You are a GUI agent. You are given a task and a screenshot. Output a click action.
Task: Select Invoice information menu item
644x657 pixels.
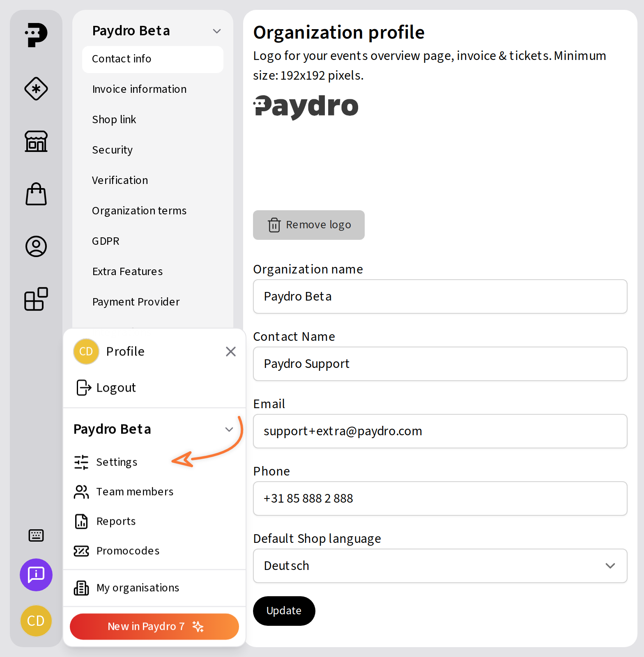click(139, 89)
